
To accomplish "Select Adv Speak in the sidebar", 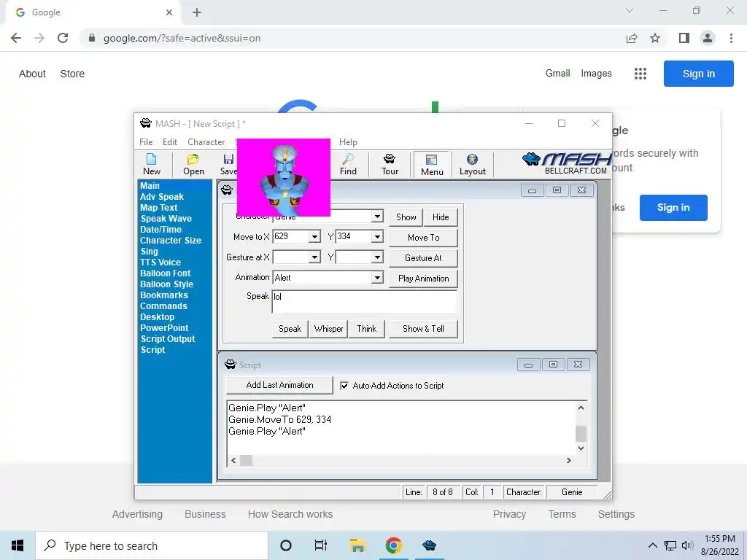I will 162,197.
